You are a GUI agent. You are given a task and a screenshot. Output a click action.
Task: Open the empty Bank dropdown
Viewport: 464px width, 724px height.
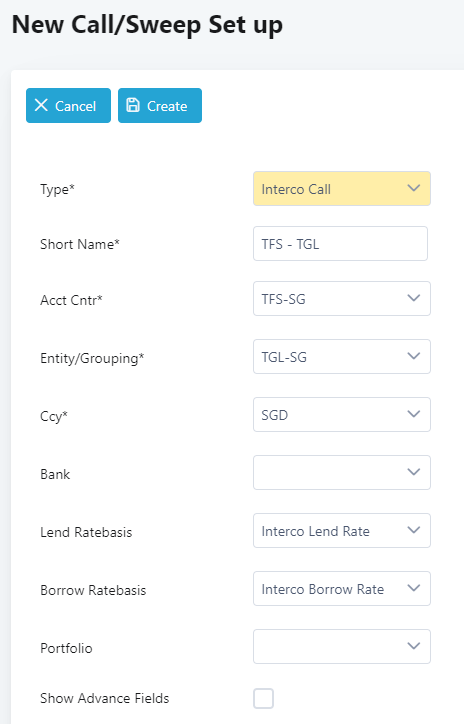[342, 473]
